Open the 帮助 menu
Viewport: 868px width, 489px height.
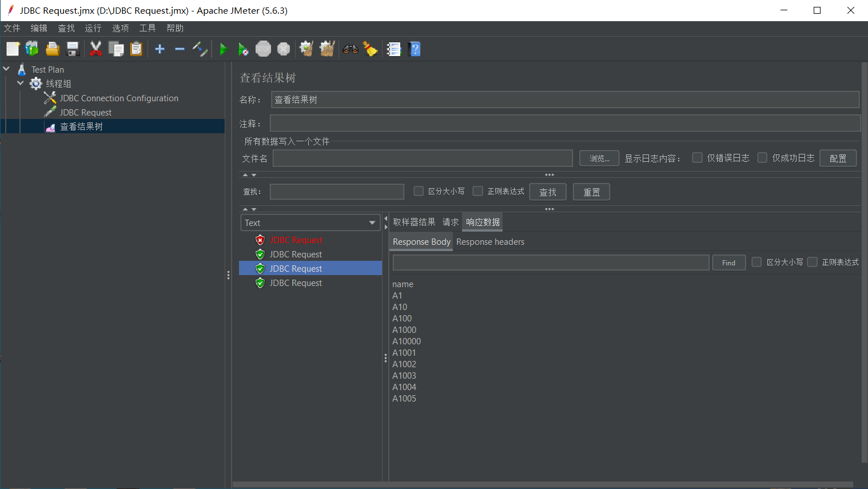175,28
